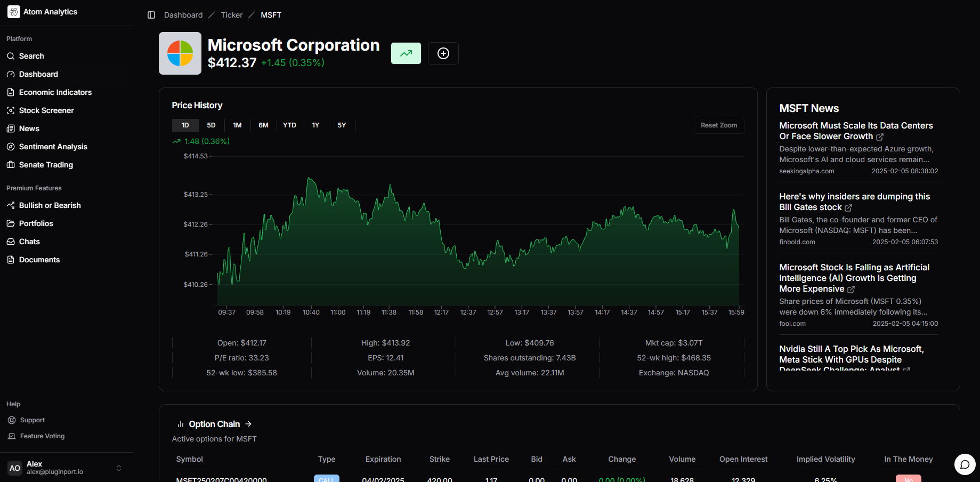This screenshot has height=482, width=980.
Task: Click the 'P/E ratio: 33.23' value
Action: (242, 358)
